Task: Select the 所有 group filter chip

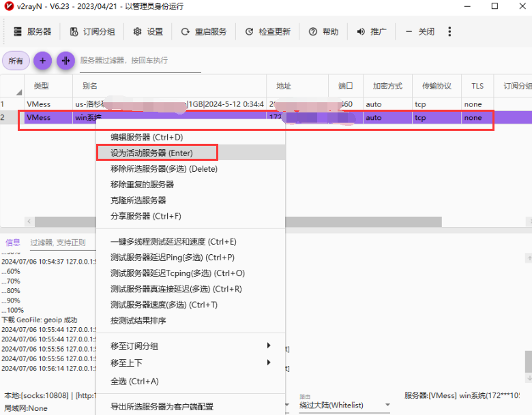Action: click(x=16, y=61)
